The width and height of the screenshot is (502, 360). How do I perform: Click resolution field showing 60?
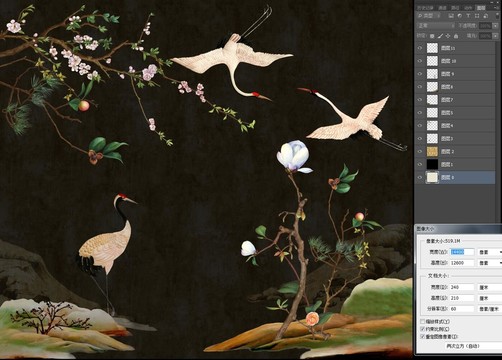click(462, 309)
